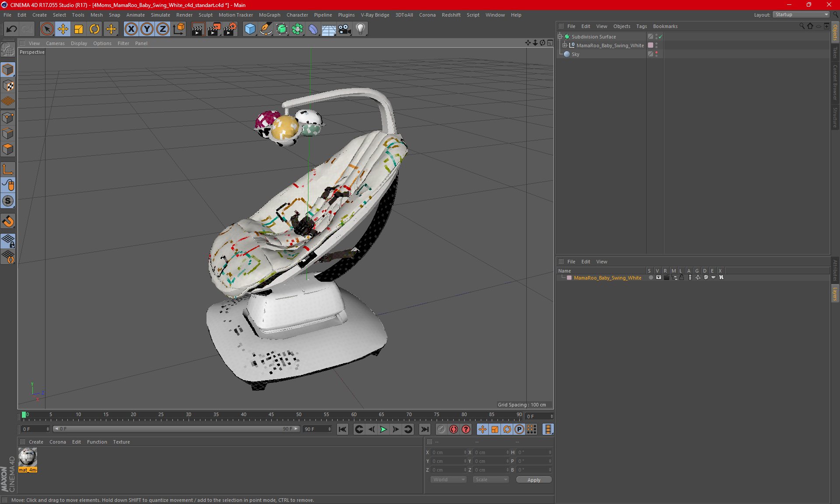Viewport: 840px width, 504px height.
Task: Switch to Texture mode
Action: (x=8, y=85)
